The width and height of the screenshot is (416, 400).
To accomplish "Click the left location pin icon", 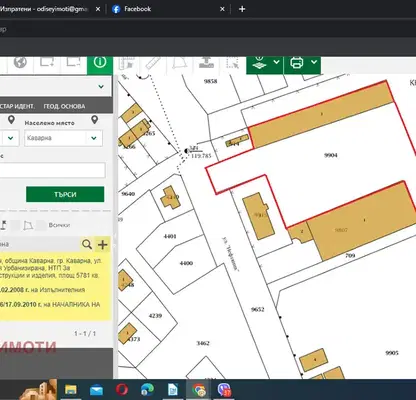I will point(11,120).
